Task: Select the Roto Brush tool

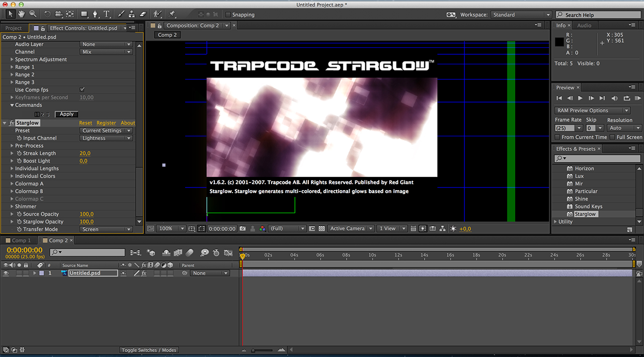Action: coord(157,14)
